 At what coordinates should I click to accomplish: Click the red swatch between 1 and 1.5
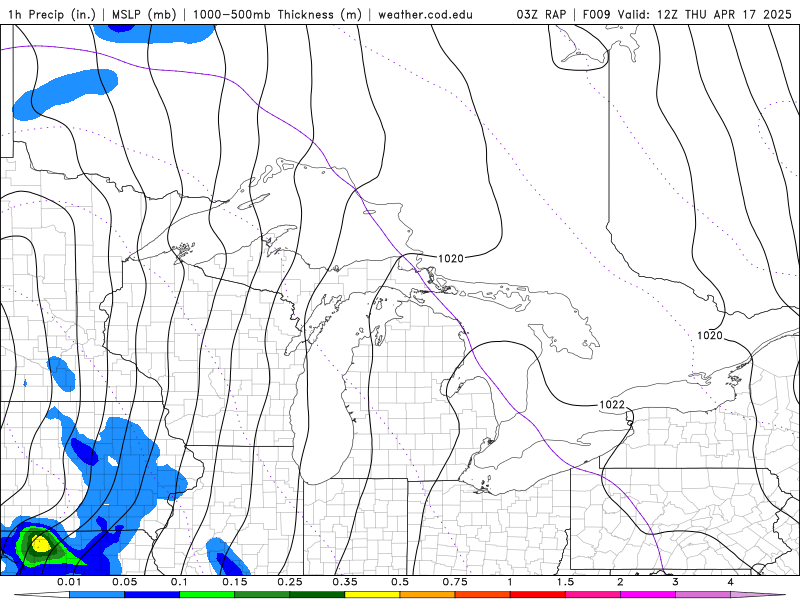tap(538, 595)
